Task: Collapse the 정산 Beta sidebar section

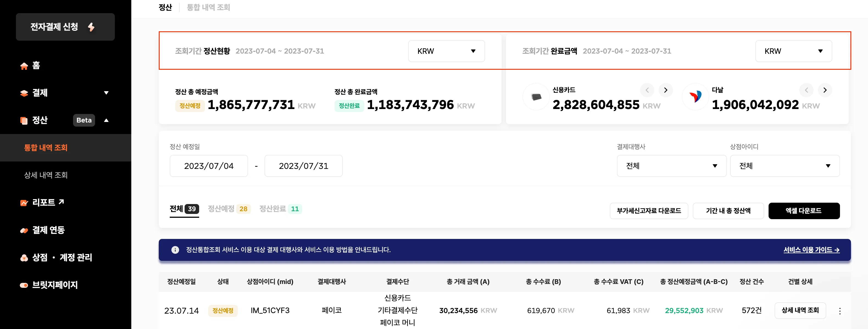Action: [x=106, y=120]
